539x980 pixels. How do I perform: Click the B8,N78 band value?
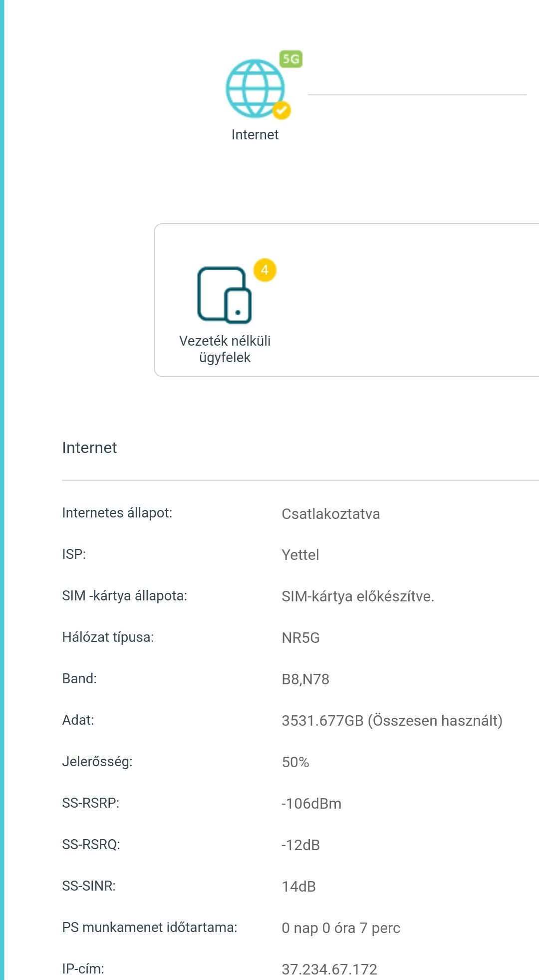click(305, 679)
